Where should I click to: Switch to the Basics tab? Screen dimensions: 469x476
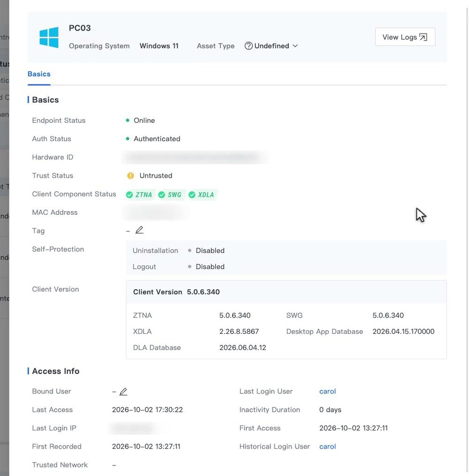click(x=39, y=74)
